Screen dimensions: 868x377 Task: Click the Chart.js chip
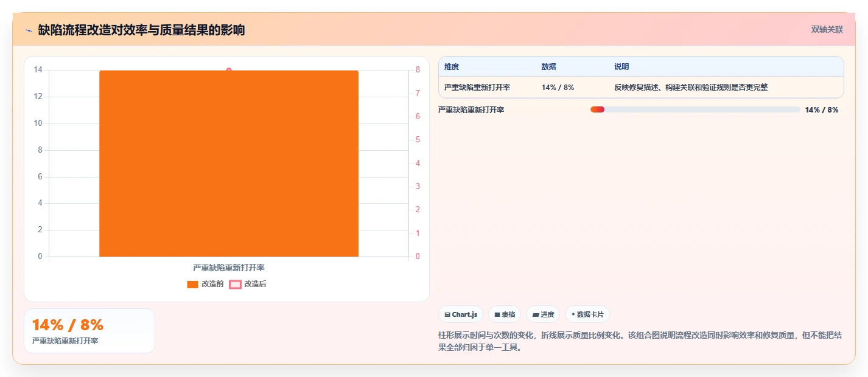click(x=461, y=314)
